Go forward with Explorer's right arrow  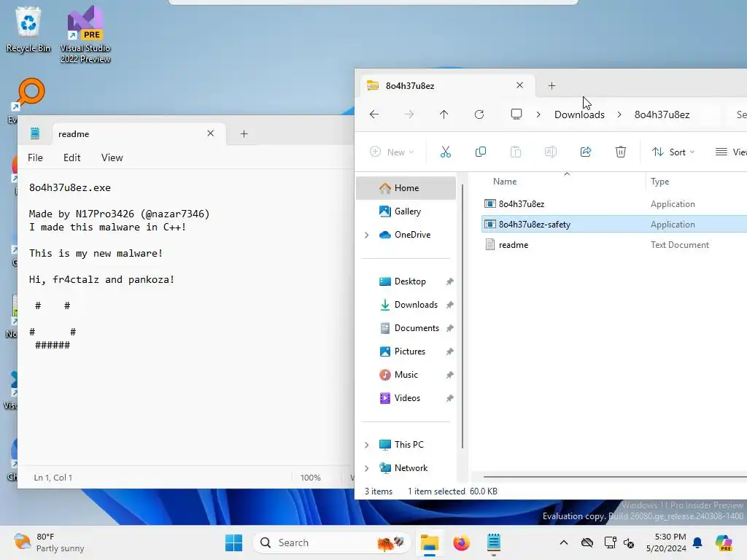[409, 114]
